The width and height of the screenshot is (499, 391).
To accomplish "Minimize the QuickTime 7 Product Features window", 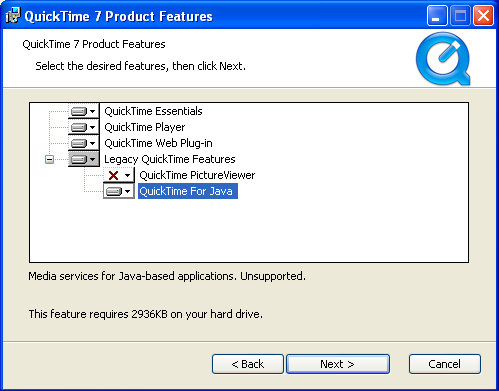I will pyautogui.click(x=437, y=15).
